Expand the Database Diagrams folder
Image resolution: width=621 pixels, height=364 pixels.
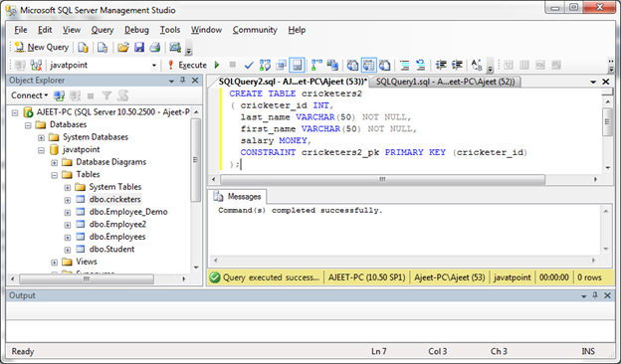point(55,163)
